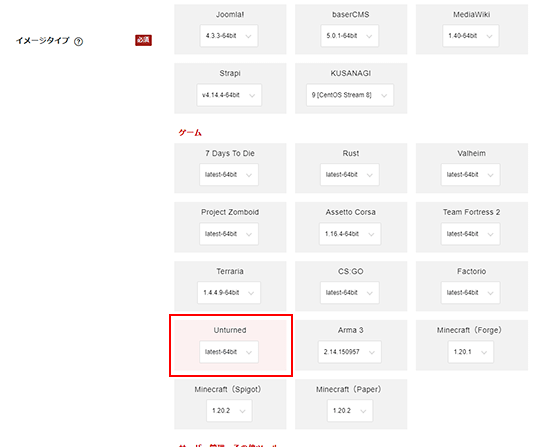Image resolution: width=550 pixels, height=447 pixels.
Task: Open the Arma 3 version dropdown
Action: (350, 352)
